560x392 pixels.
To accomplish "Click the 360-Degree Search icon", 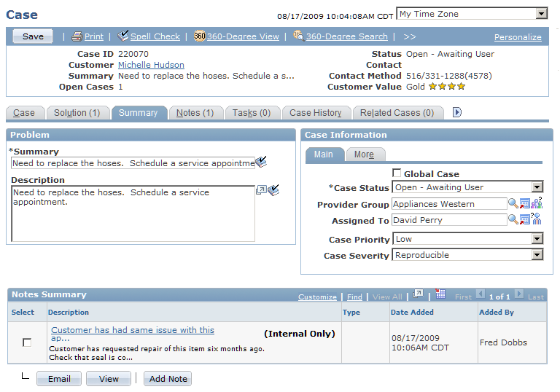I will [299, 36].
